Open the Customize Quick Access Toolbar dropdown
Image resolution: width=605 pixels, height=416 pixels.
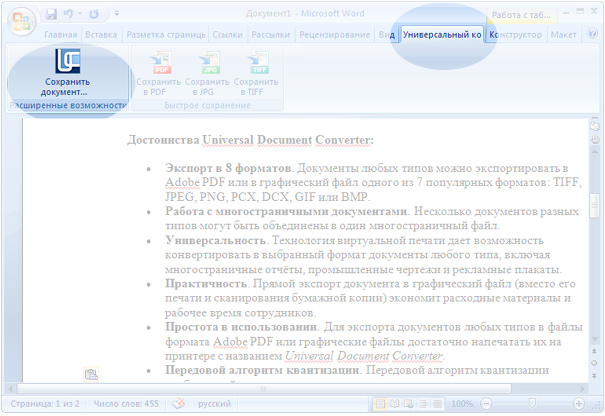click(117, 14)
